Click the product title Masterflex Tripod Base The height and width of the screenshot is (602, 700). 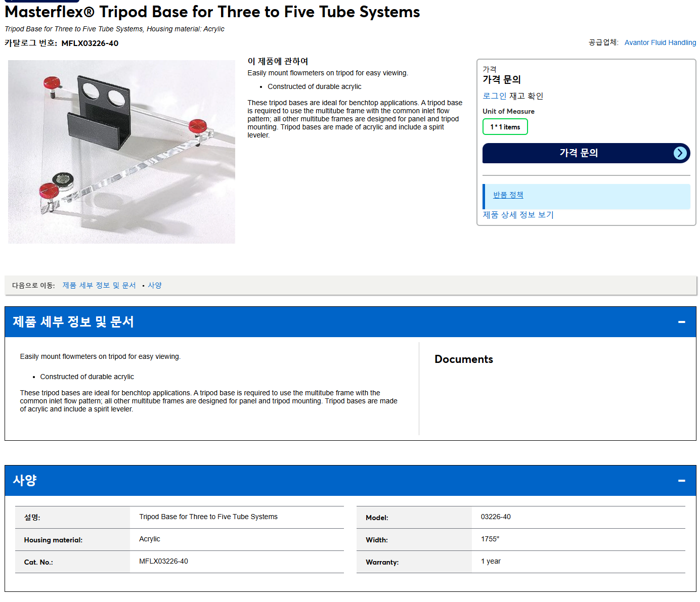[x=212, y=12]
